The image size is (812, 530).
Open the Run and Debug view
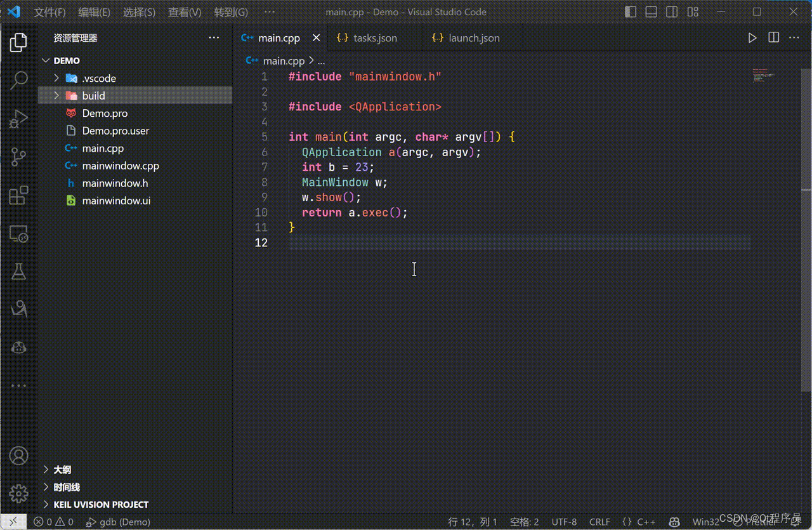(18, 119)
